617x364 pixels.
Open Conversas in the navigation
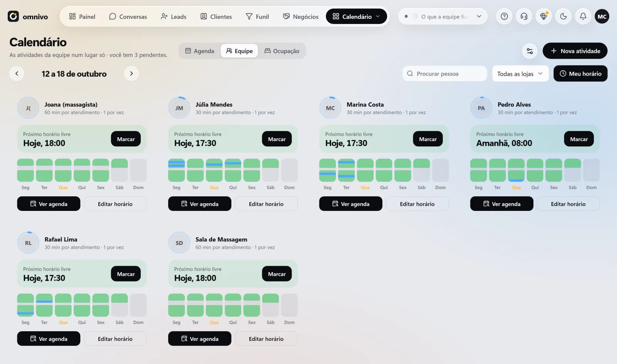tap(128, 17)
